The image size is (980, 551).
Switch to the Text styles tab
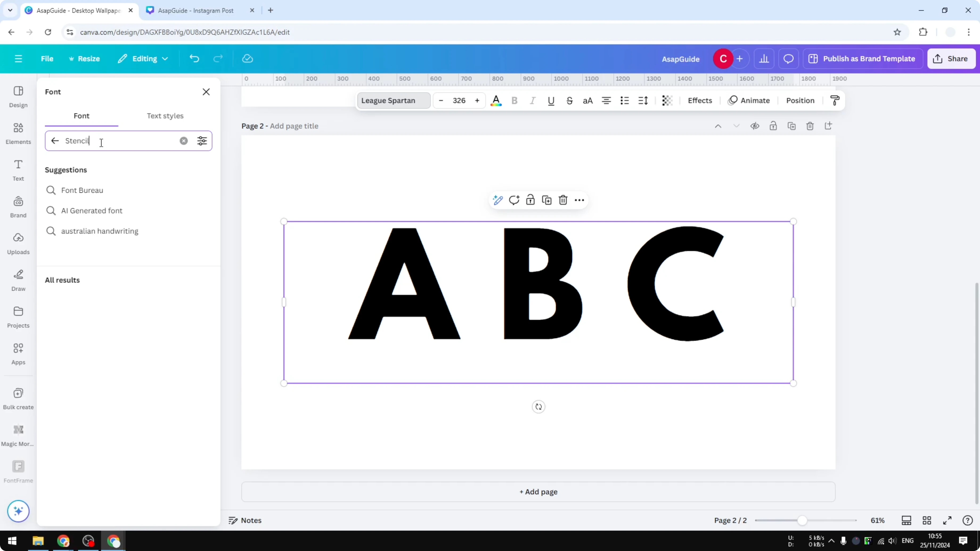pyautogui.click(x=165, y=116)
